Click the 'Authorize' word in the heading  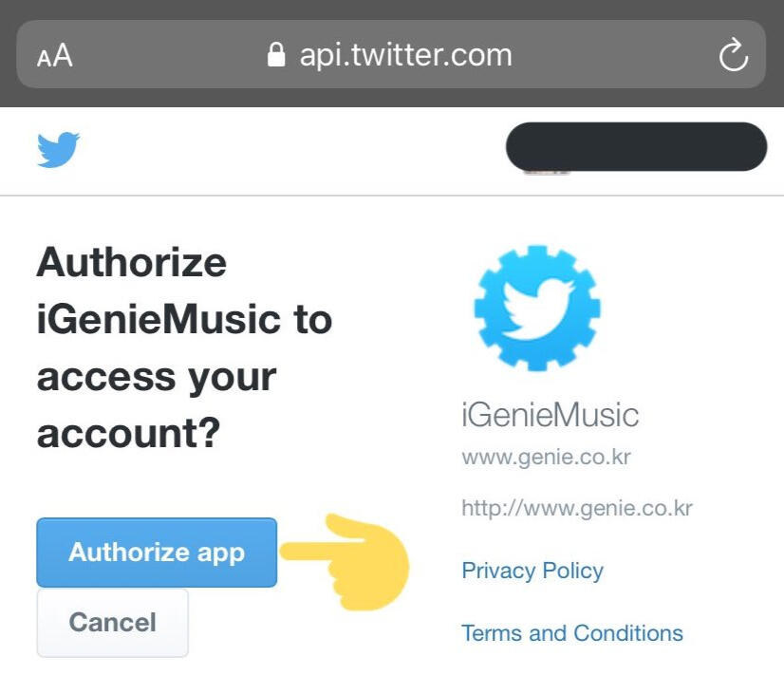131,262
